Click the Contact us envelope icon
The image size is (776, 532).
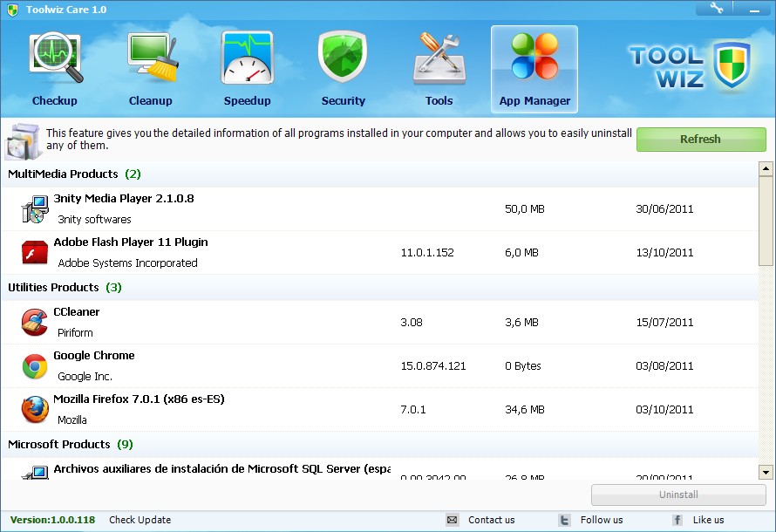(x=452, y=520)
